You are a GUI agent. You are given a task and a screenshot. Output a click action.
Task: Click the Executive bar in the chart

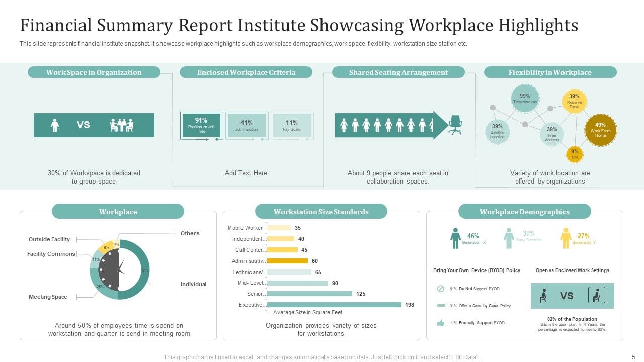coord(334,305)
